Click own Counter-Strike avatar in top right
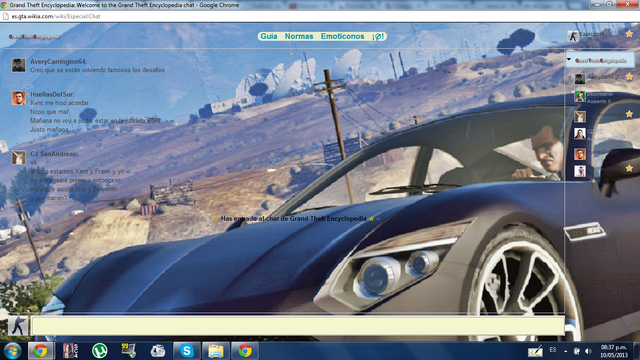This screenshot has height=360, width=640. point(573,36)
